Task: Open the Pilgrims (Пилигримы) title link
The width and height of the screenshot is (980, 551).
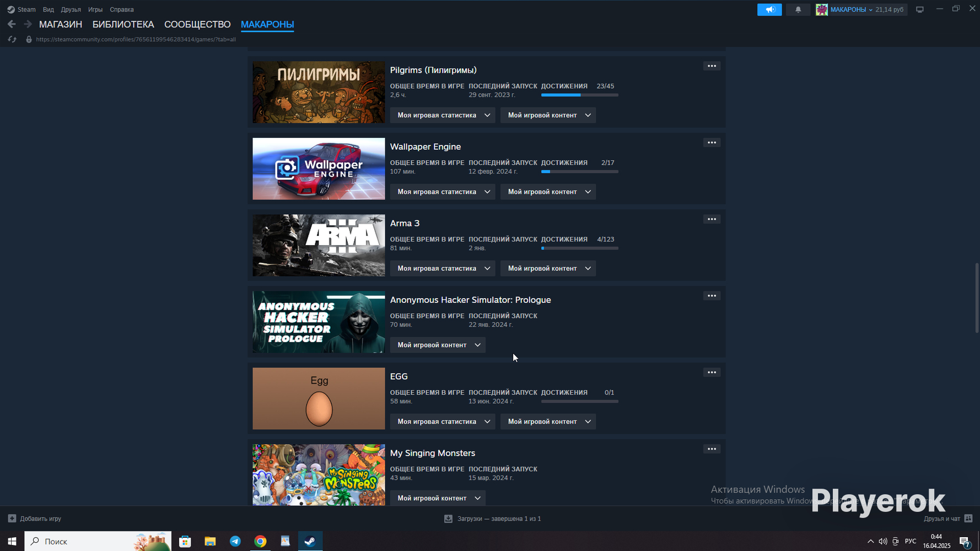Action: coord(433,70)
